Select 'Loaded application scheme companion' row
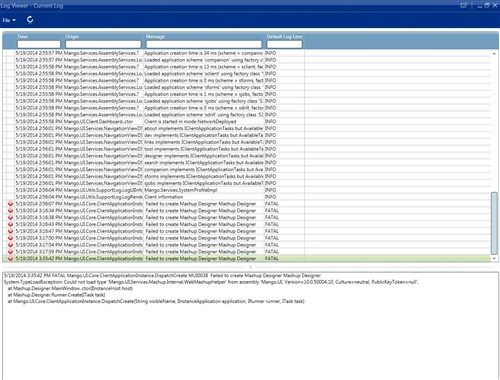This screenshot has width=500, height=380. pos(247,60)
